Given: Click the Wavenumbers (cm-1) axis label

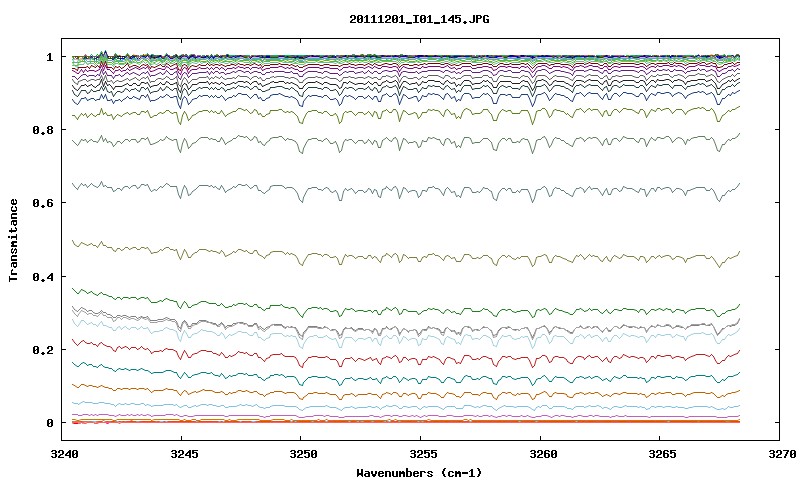Looking at the screenshot, I should (x=419, y=473).
